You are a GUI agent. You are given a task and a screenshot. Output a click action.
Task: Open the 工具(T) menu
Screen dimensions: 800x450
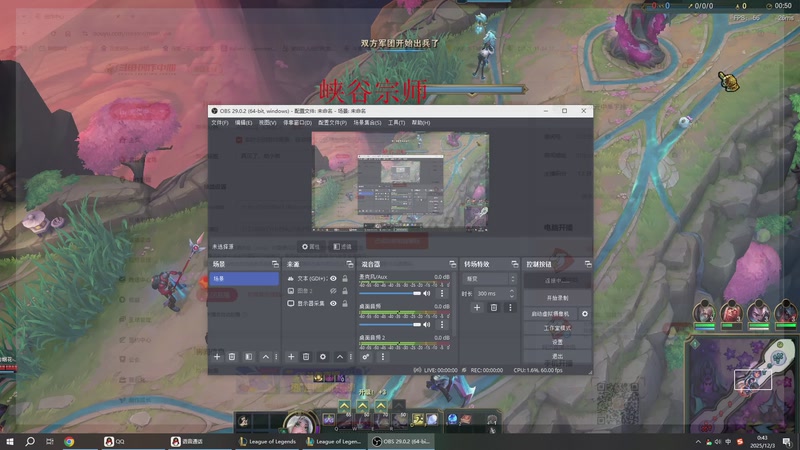click(x=396, y=123)
